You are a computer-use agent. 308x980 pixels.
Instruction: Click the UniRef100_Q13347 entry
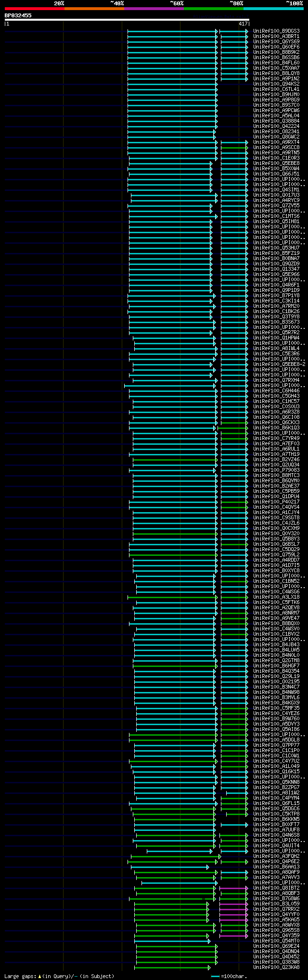point(276,269)
